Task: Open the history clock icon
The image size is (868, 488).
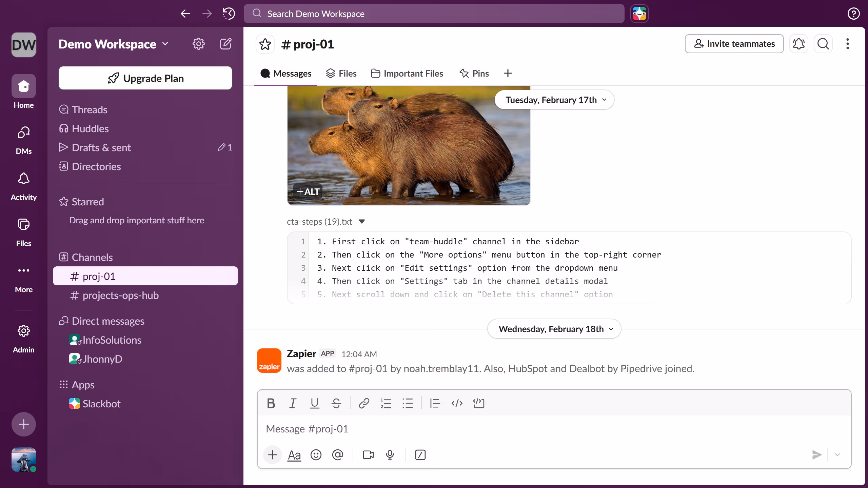Action: [x=229, y=14]
